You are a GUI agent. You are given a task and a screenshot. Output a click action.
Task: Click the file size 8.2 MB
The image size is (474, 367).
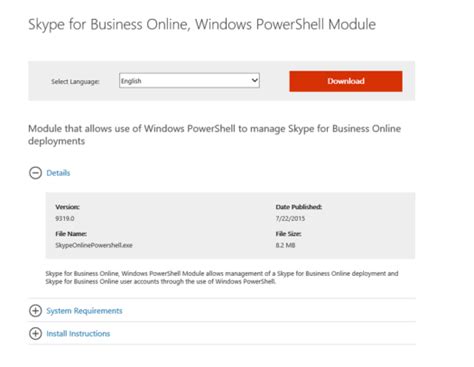click(x=285, y=245)
